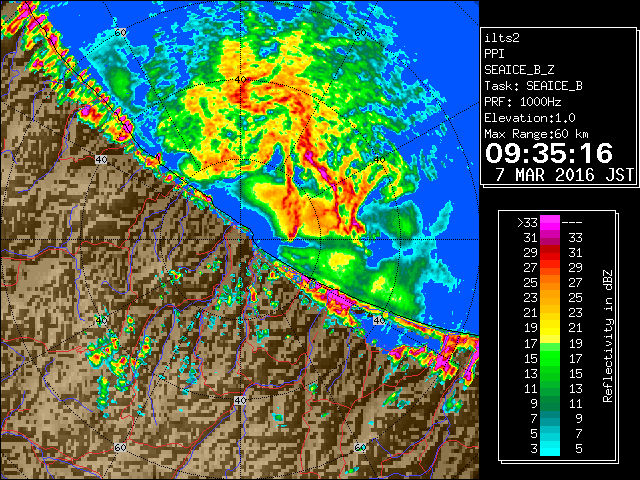Click the '3' label in legend's left column

[534, 449]
